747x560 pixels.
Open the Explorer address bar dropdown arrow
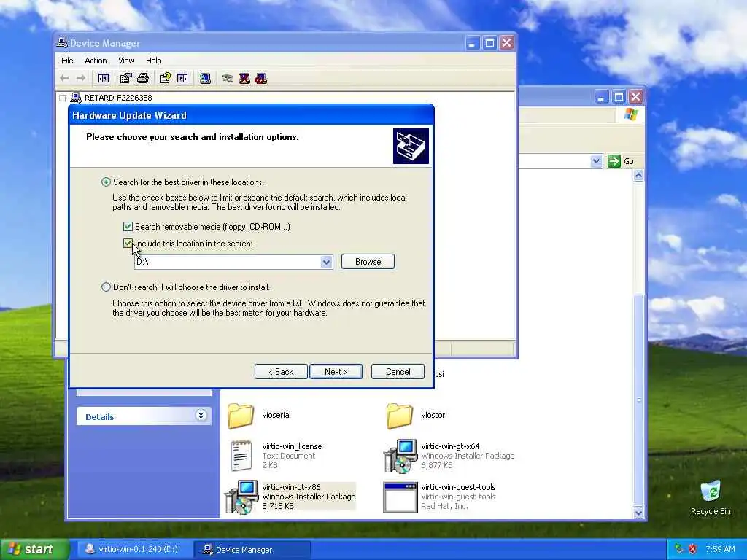pos(596,161)
